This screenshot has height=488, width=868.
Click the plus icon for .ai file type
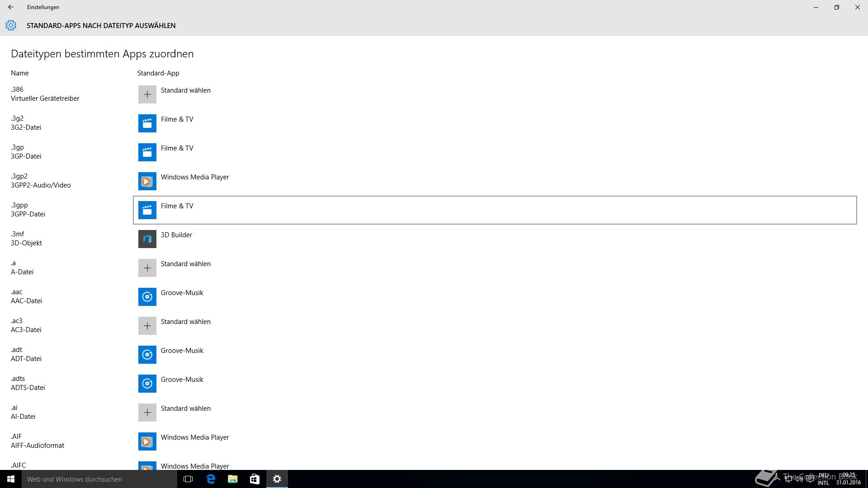[x=147, y=413]
